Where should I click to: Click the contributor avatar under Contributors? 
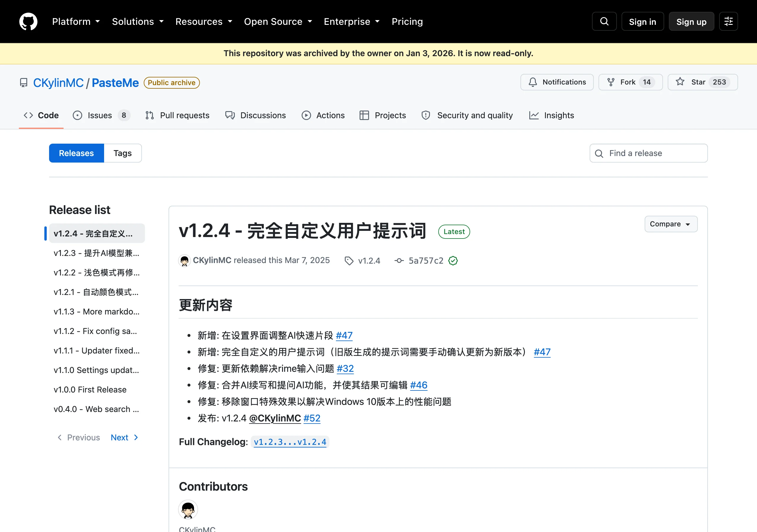coord(188,510)
